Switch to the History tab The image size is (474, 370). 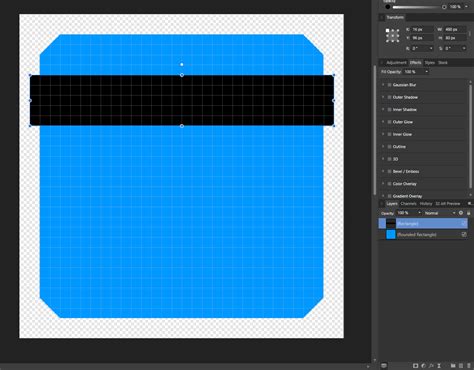pos(426,203)
